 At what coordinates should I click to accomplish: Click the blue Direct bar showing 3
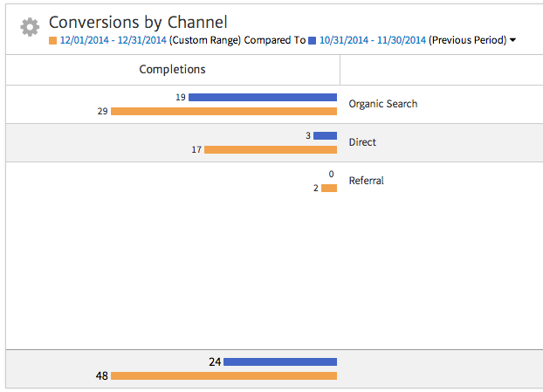pyautogui.click(x=325, y=135)
